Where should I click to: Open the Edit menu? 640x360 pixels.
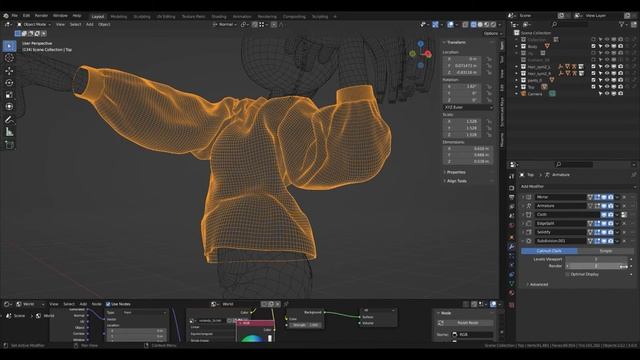[x=27, y=16]
